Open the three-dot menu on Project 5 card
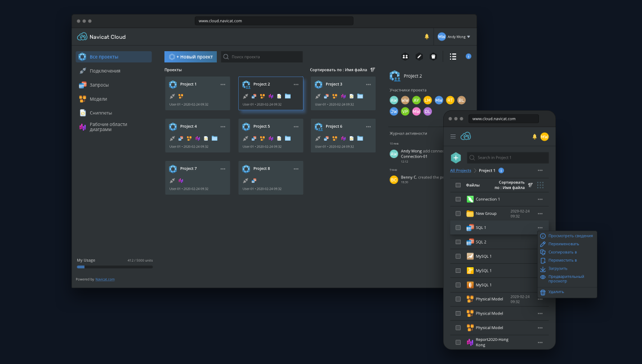The height and width of the screenshot is (364, 642). [x=296, y=127]
